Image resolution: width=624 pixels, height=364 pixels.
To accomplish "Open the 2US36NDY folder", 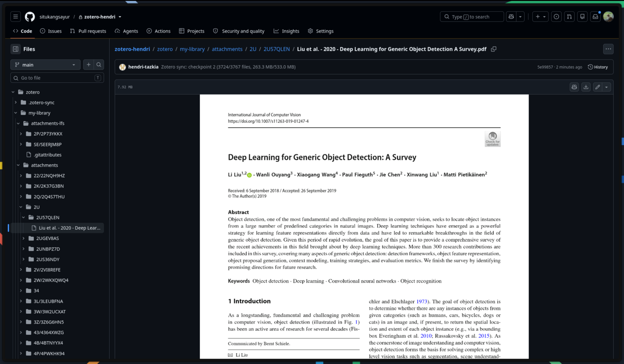I will pos(47,259).
